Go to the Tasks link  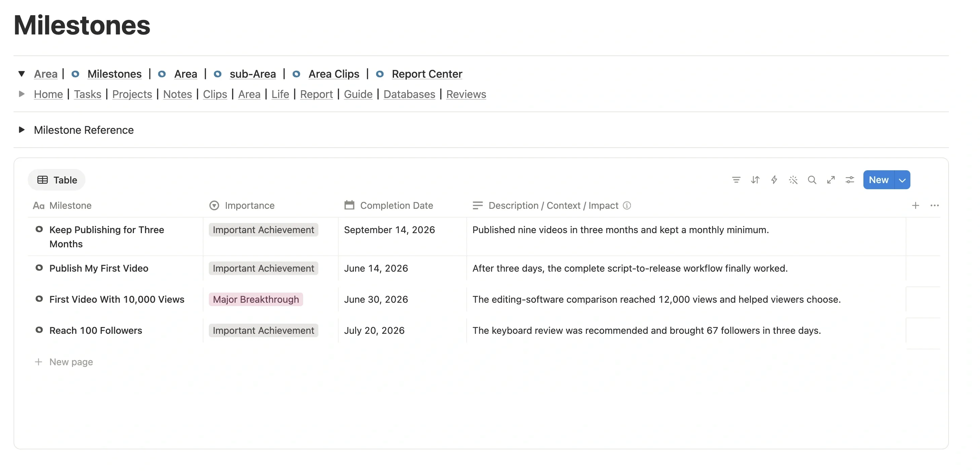click(x=88, y=94)
